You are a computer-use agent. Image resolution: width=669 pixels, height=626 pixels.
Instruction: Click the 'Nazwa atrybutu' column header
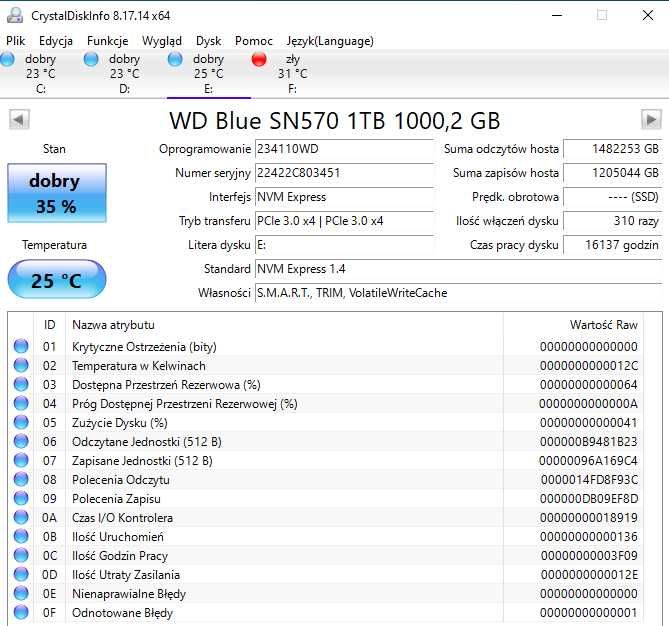tap(284, 325)
